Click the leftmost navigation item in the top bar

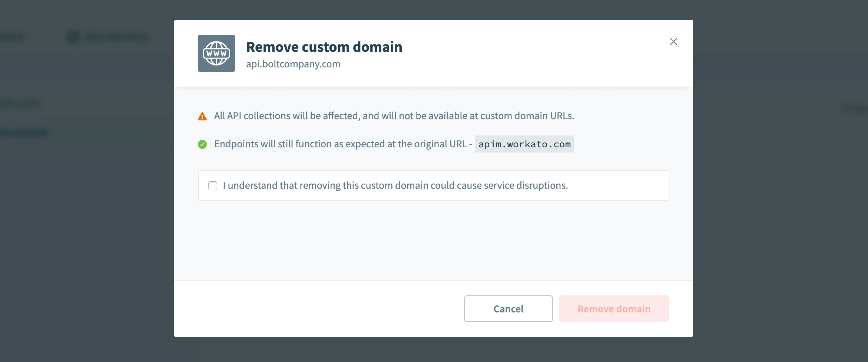click(x=13, y=37)
